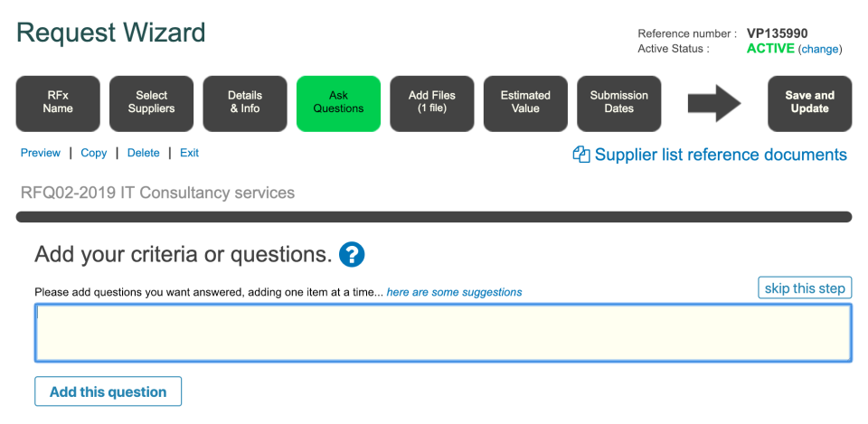Click 'here are some suggestions' link

pyautogui.click(x=454, y=292)
